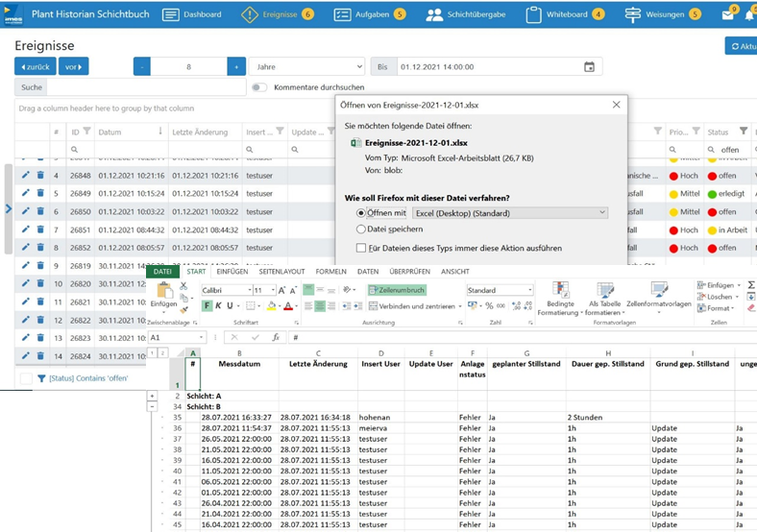Screen dimensions: 757x532
Task: Click the ID column filter icon
Action: 86,131
